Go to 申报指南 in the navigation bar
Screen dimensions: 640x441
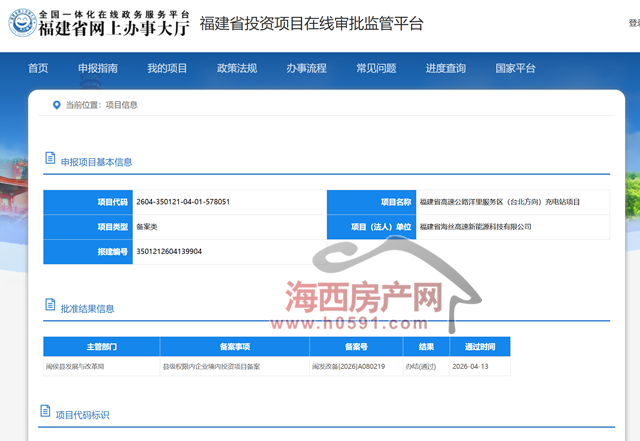(98, 68)
